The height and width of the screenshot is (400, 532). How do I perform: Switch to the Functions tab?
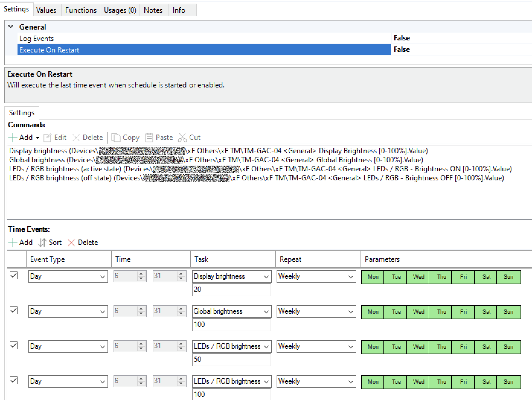point(81,10)
